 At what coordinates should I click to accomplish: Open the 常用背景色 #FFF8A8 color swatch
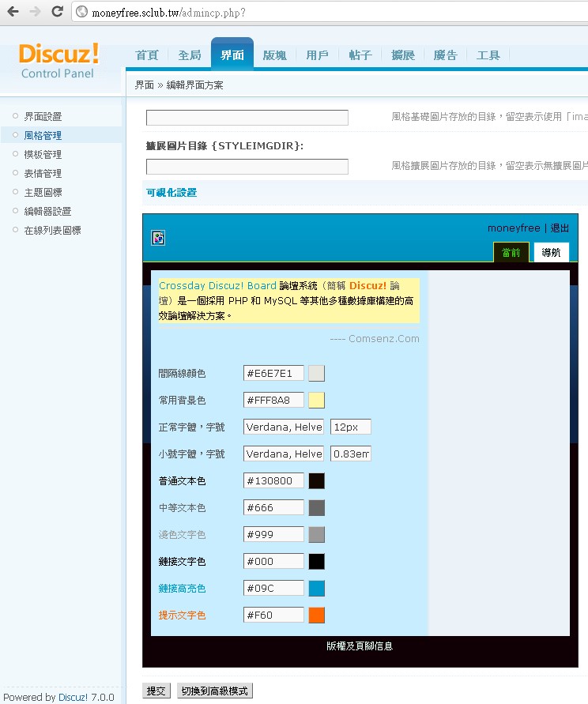316,400
